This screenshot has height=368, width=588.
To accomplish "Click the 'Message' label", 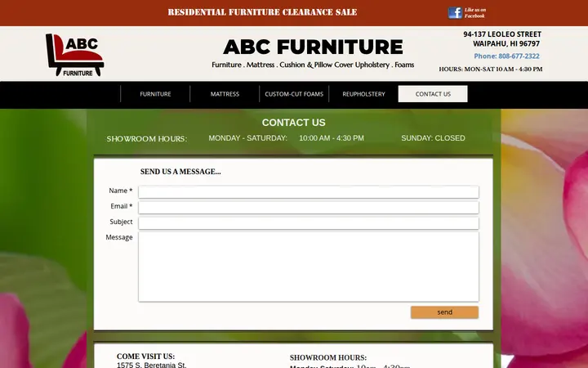I will click(x=119, y=237).
